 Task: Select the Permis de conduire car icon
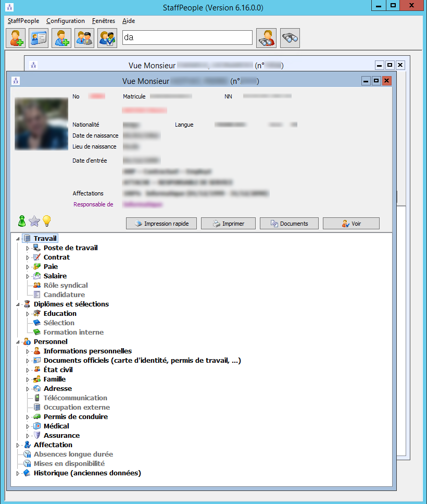(x=37, y=416)
